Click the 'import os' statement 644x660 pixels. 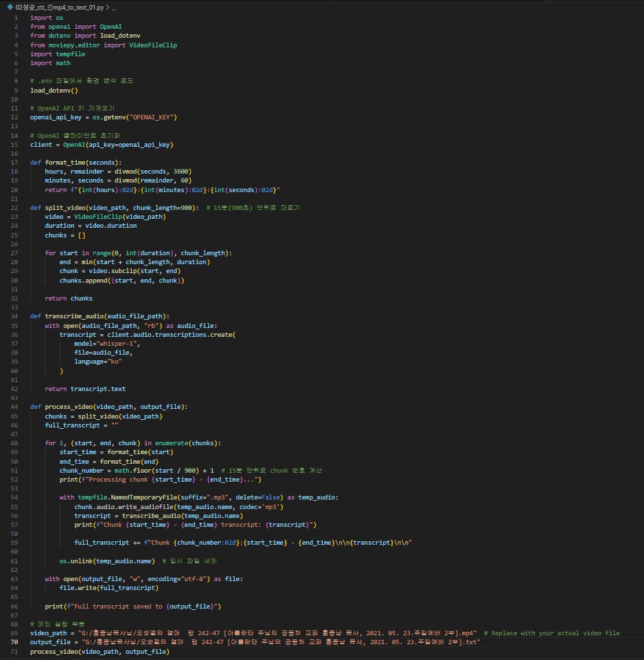[47, 18]
